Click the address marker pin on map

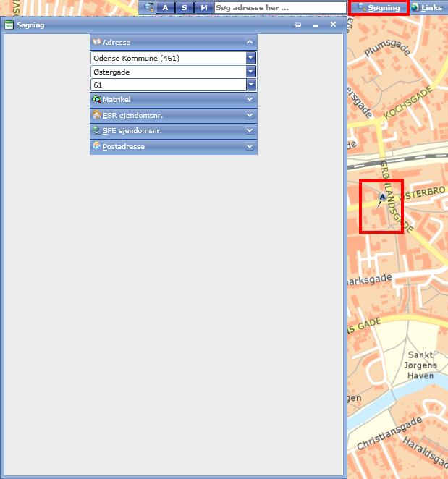(x=382, y=197)
